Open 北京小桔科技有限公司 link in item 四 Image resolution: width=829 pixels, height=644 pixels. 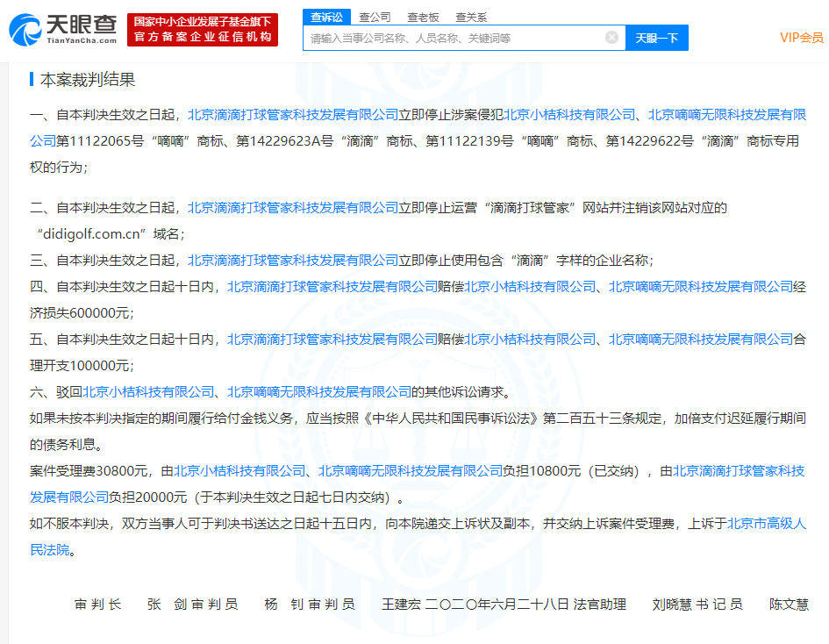tap(530, 287)
